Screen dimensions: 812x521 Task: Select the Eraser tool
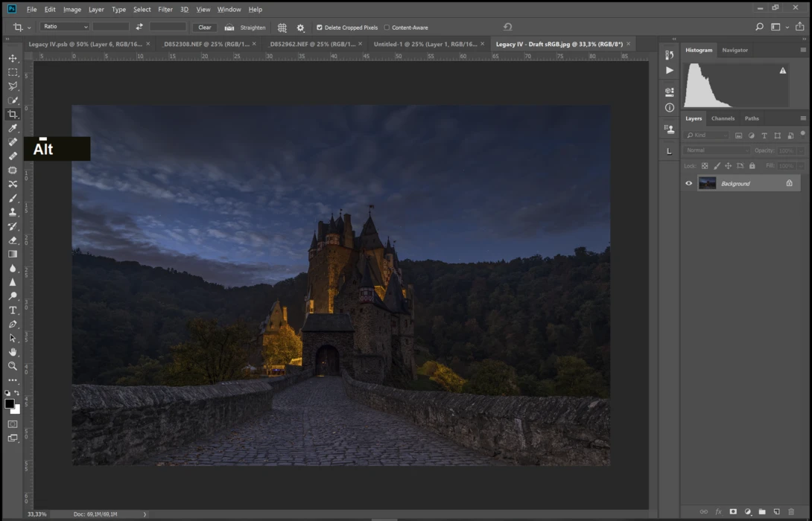(13, 240)
